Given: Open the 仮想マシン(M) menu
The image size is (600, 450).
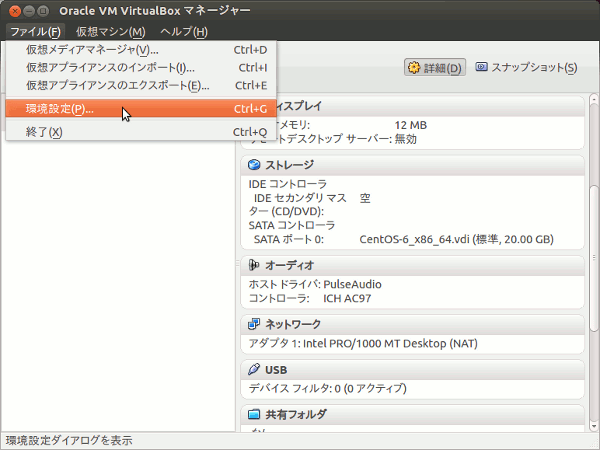Looking at the screenshot, I should 110,31.
